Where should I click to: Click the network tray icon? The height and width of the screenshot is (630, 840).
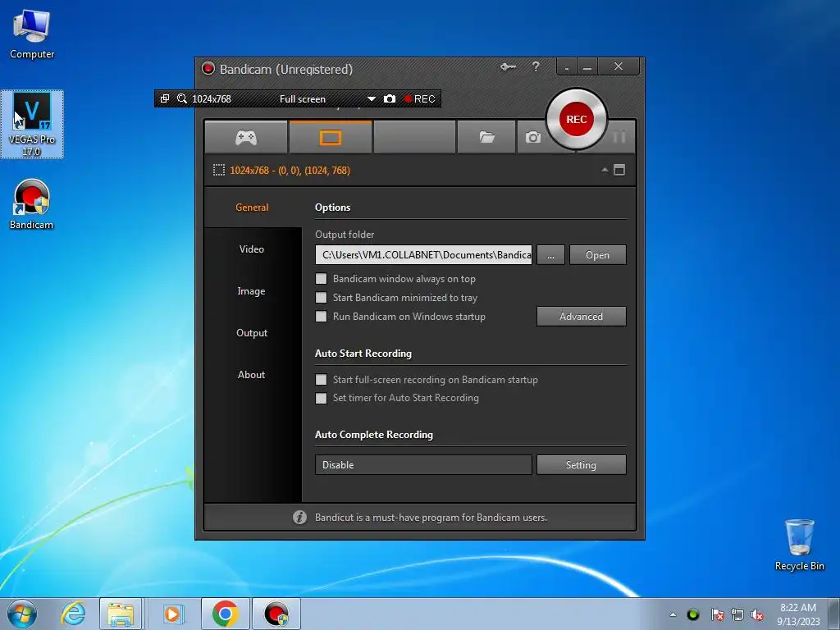tap(737, 614)
